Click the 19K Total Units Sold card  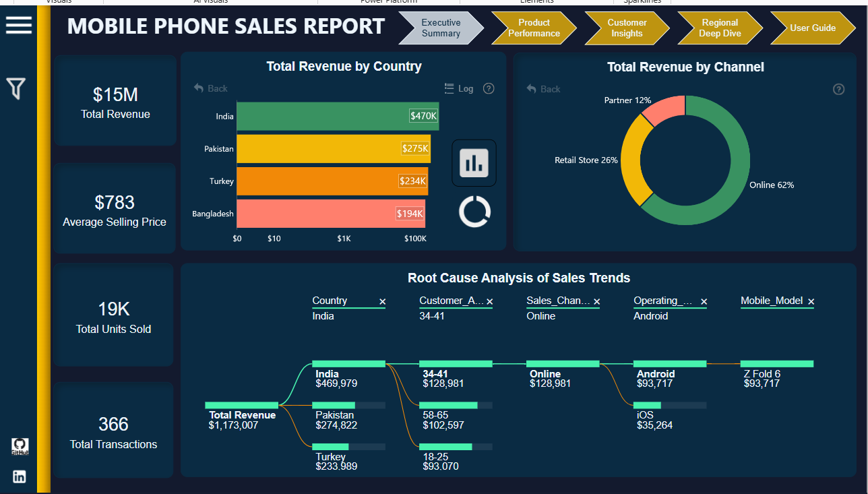pyautogui.click(x=114, y=315)
